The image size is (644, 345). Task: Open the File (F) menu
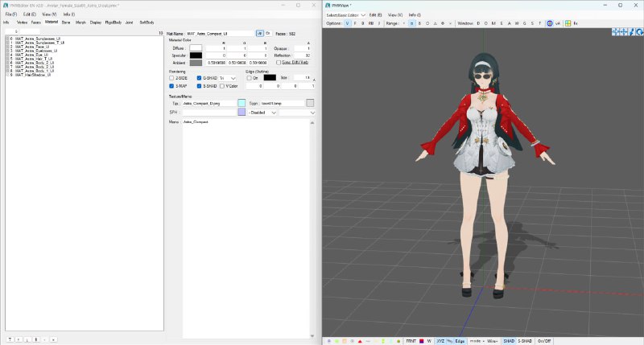[x=10, y=14]
